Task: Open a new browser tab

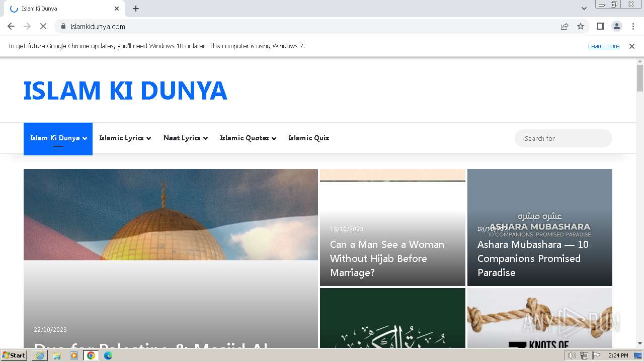Action: [x=136, y=9]
